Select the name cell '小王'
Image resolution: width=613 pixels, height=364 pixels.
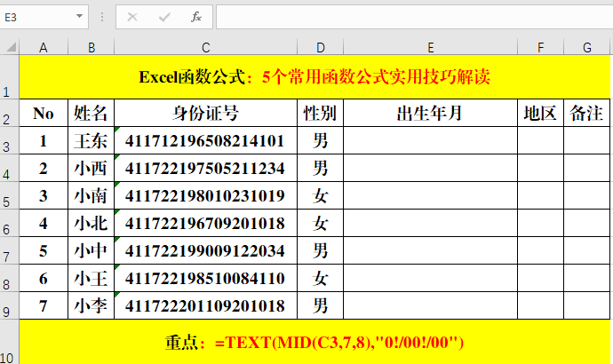[92, 278]
